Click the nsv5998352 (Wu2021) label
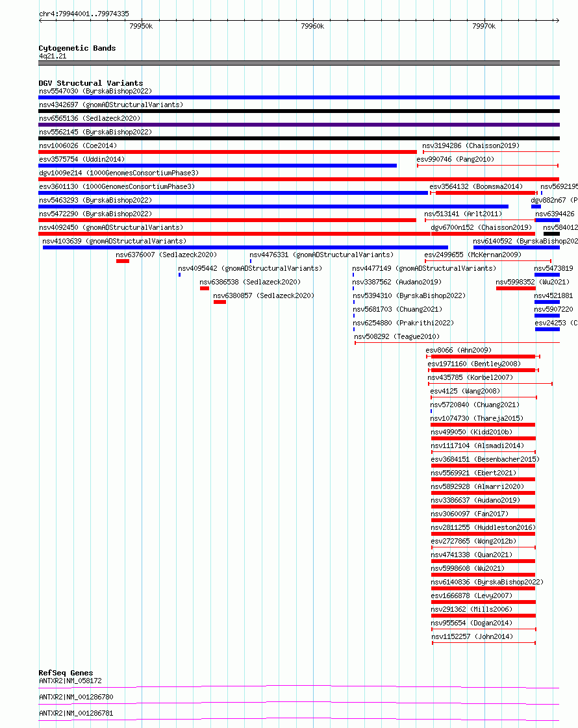 (533, 282)
